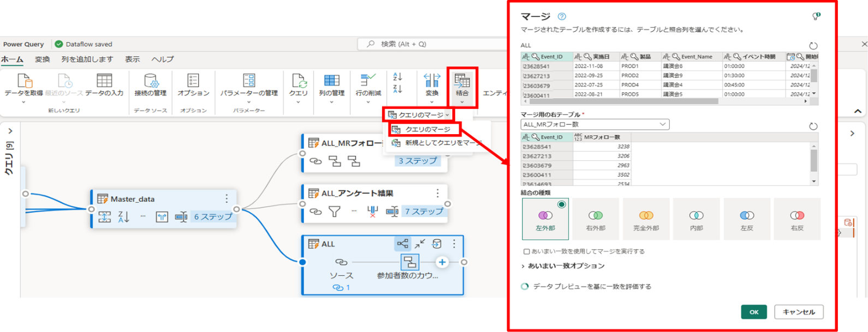Open three-dot menu on ALL query card
This screenshot has width=868, height=332.
tap(454, 244)
